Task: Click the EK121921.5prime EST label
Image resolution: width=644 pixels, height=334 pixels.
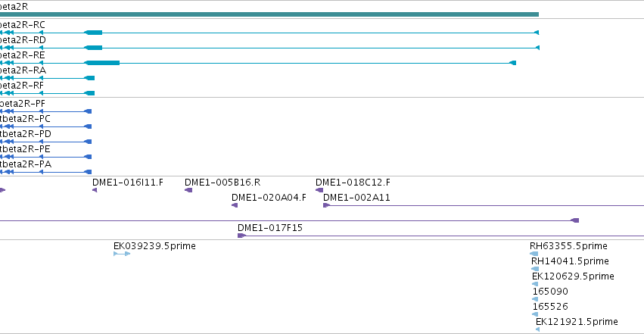Action: (577, 322)
